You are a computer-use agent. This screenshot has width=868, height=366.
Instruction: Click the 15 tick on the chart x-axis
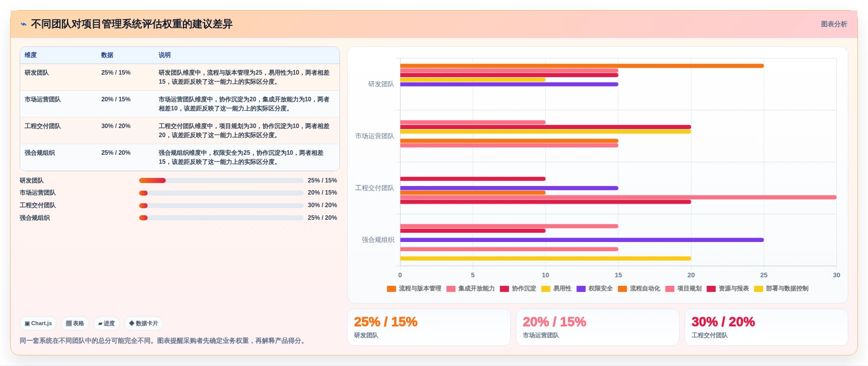pos(618,275)
